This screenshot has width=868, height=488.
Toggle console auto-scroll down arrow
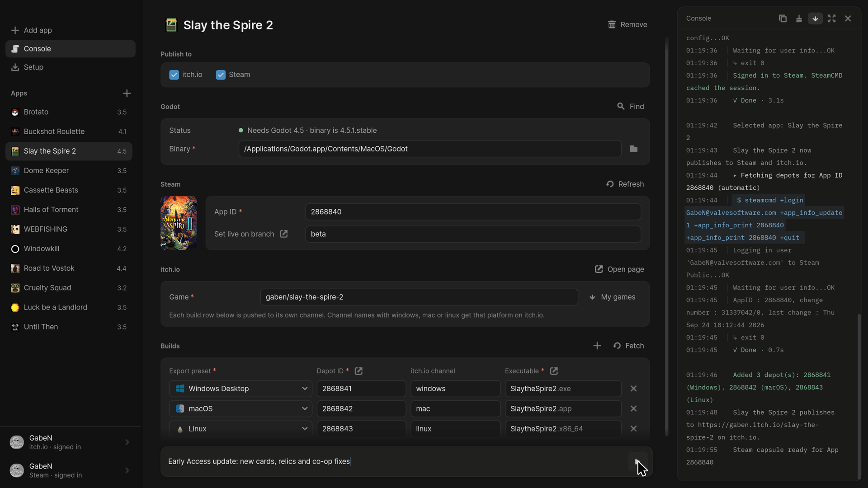[x=815, y=19]
